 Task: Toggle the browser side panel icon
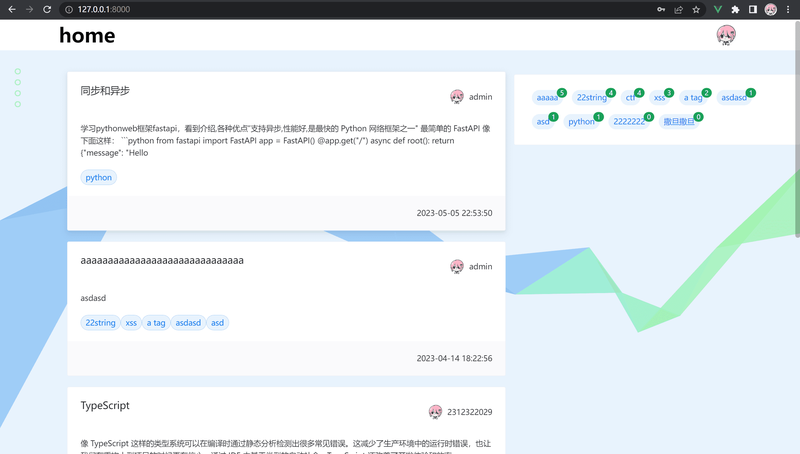[753, 9]
